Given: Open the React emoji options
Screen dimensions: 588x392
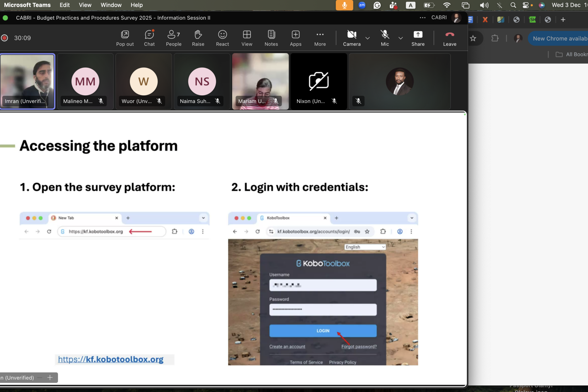Looking at the screenshot, I should 223,38.
